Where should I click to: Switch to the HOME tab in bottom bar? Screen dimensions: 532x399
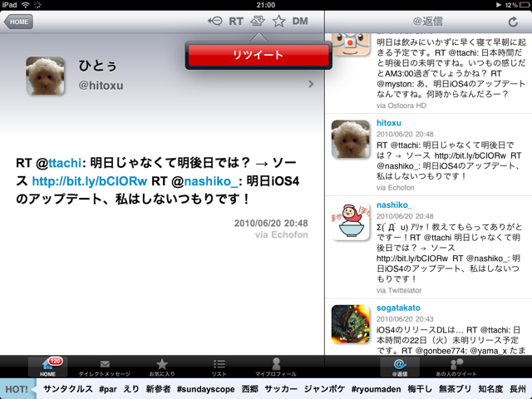click(x=47, y=367)
